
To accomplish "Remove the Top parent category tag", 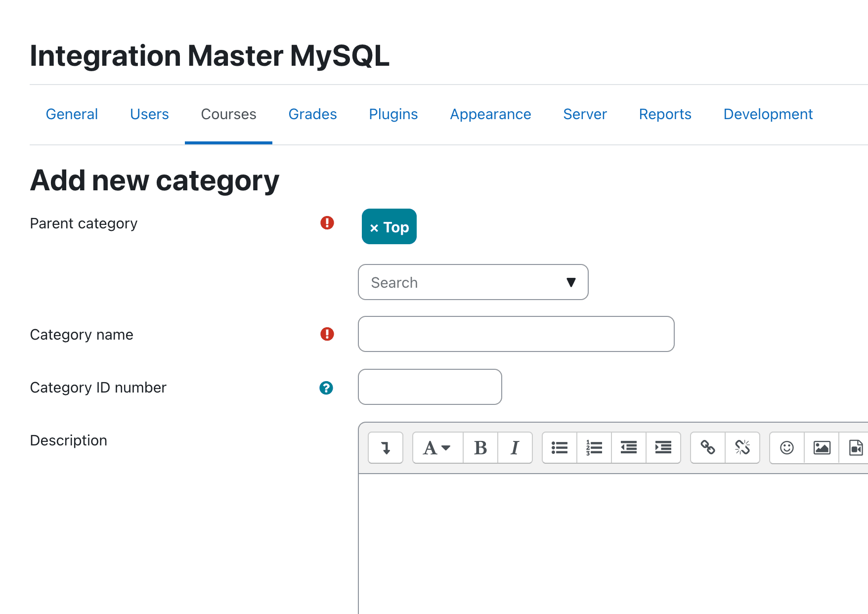I will [x=389, y=227].
